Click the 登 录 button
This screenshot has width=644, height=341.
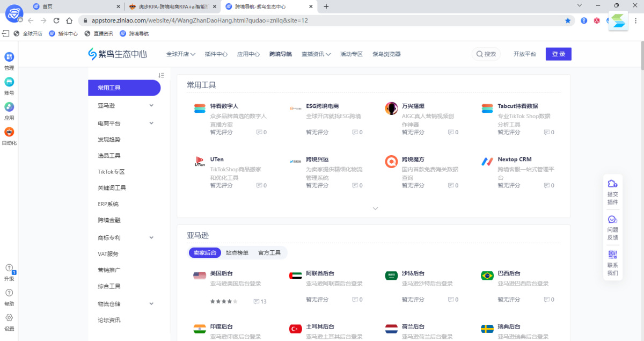pos(558,54)
